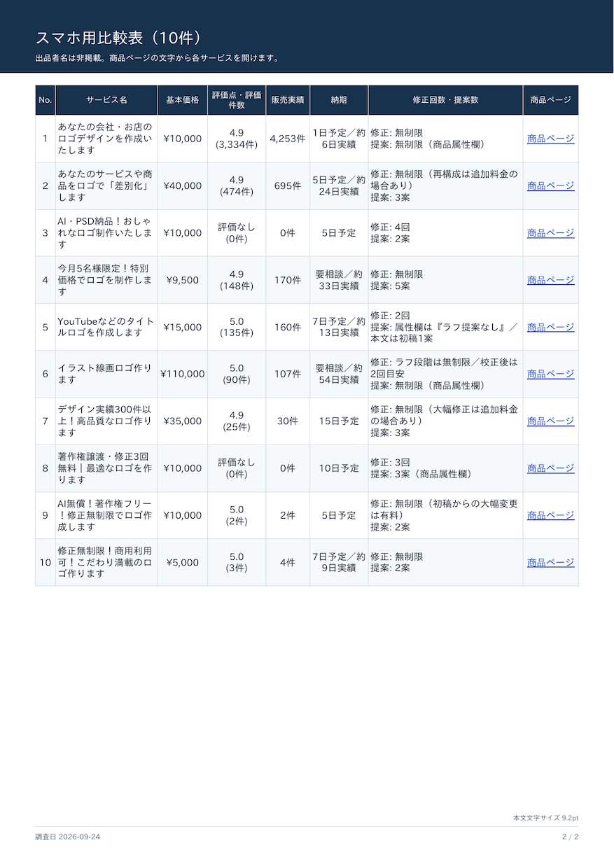Click the 出品者名は非掲載 subtitle text
The image size is (614, 868).
pyautogui.click(x=158, y=58)
